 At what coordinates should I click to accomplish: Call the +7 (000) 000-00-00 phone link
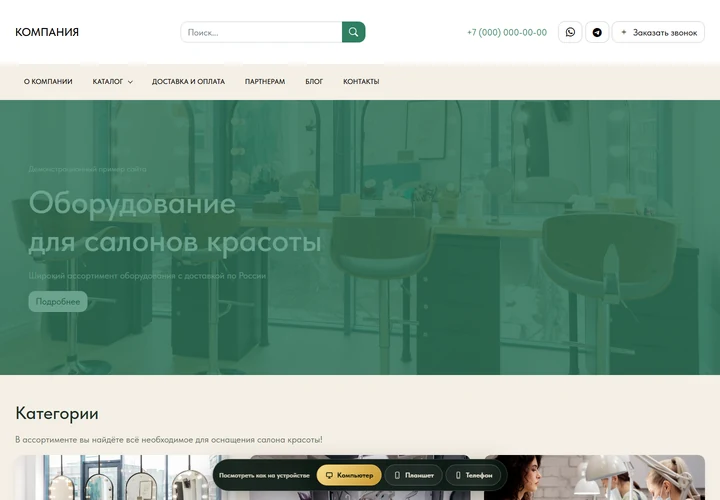507,33
